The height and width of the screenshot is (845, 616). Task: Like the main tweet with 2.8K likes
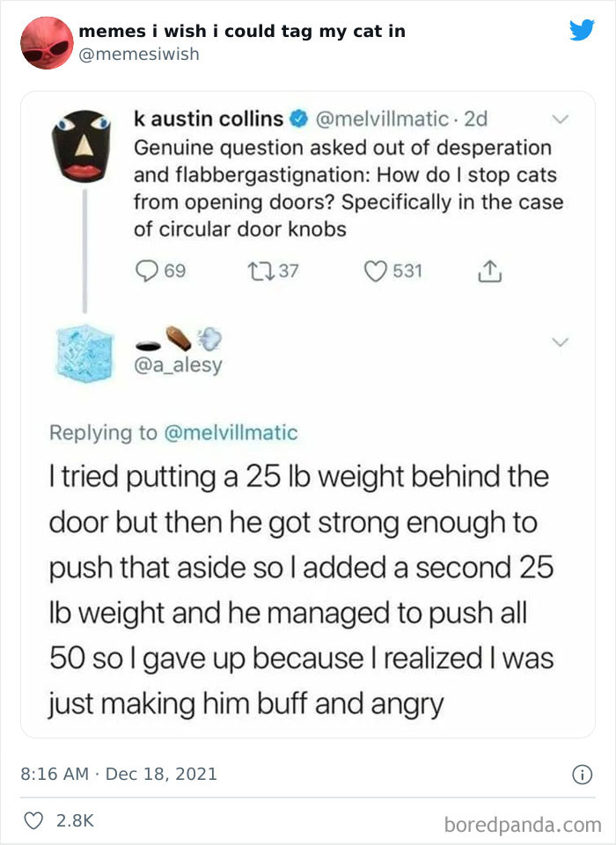point(35,820)
